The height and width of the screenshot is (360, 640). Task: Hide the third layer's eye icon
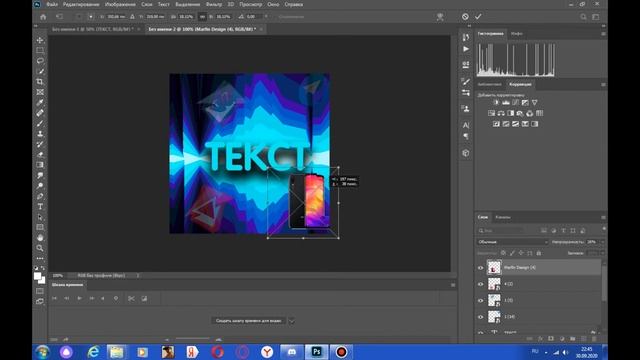point(480,300)
